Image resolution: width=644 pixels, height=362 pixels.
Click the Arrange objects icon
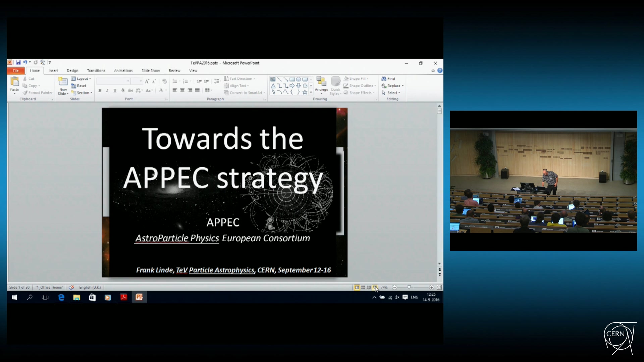pos(321,81)
